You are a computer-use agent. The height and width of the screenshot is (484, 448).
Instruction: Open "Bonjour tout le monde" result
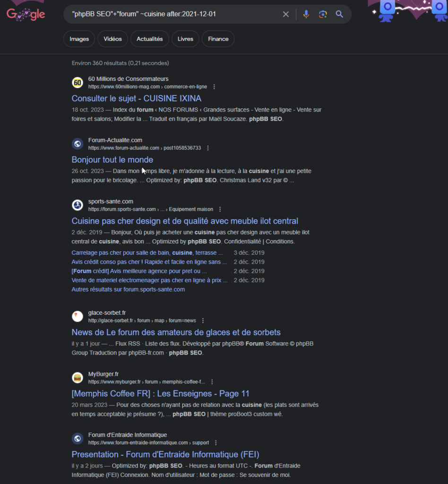pos(112,160)
